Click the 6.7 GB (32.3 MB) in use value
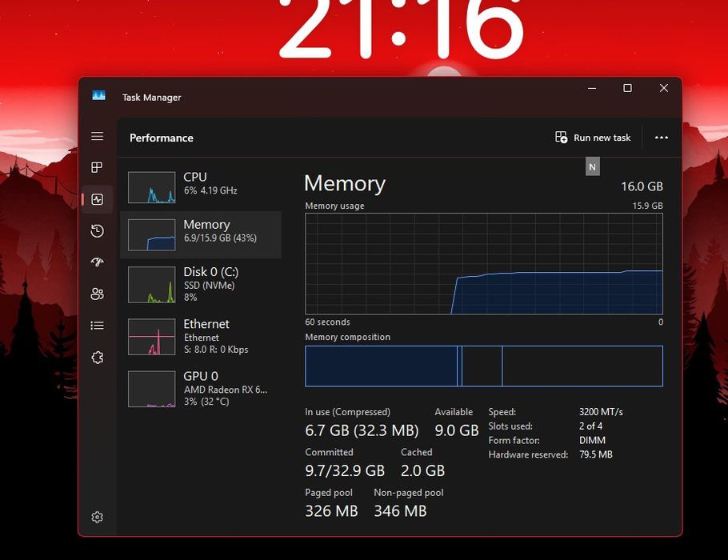The width and height of the screenshot is (728, 560). point(362,430)
